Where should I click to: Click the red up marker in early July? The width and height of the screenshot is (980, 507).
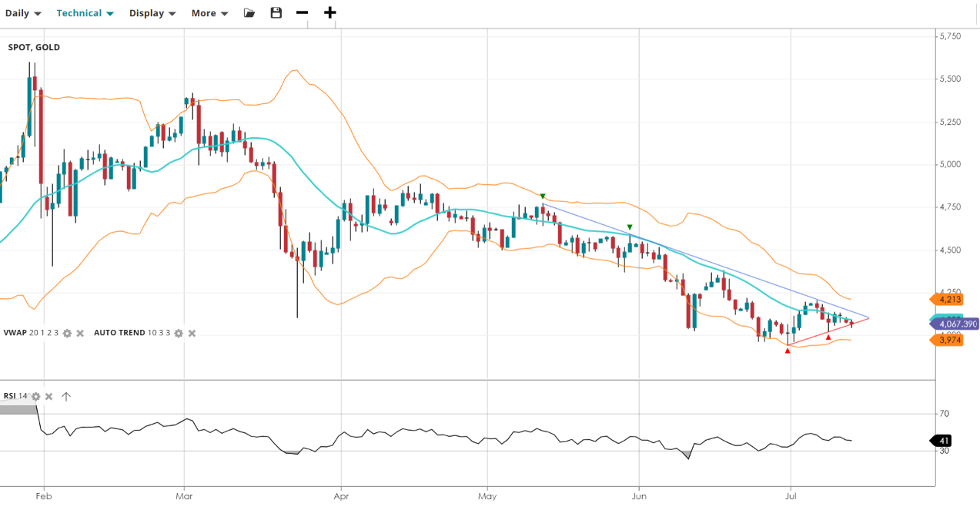click(x=828, y=337)
